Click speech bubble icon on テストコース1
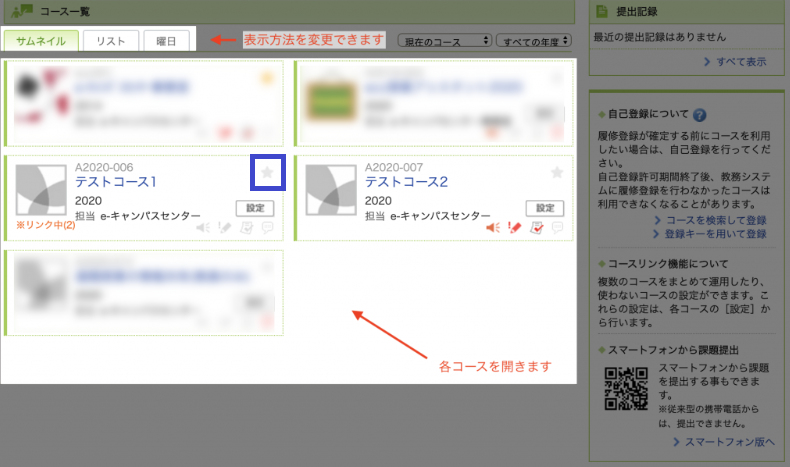The width and height of the screenshot is (790, 467). tap(268, 228)
